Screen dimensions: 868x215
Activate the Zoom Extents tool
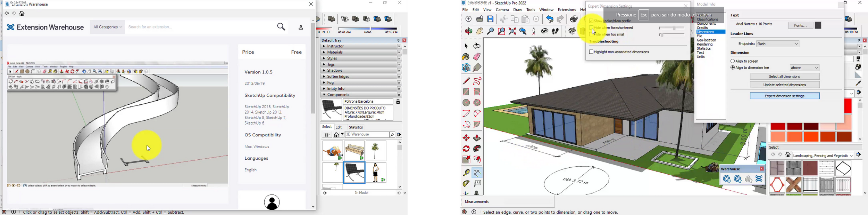tap(512, 31)
